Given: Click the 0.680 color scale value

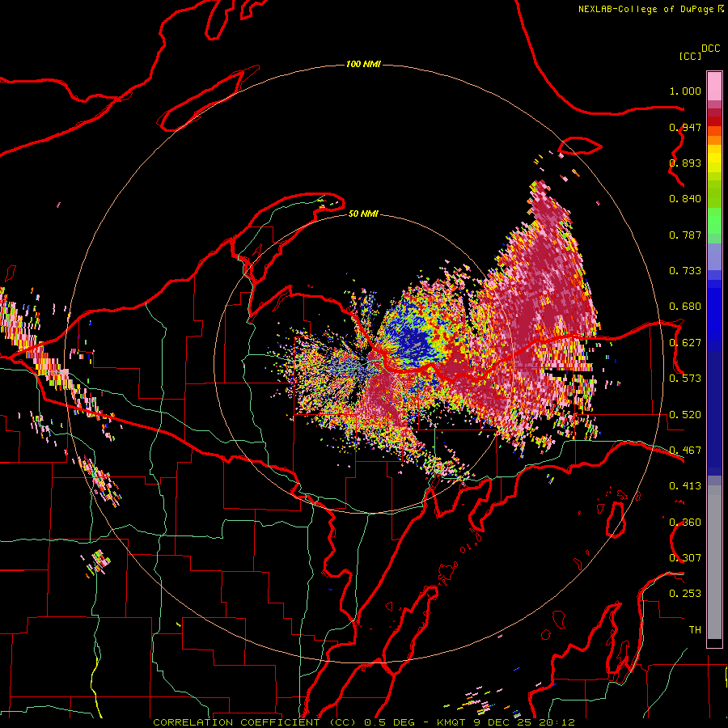Looking at the screenshot, I should click(685, 307).
